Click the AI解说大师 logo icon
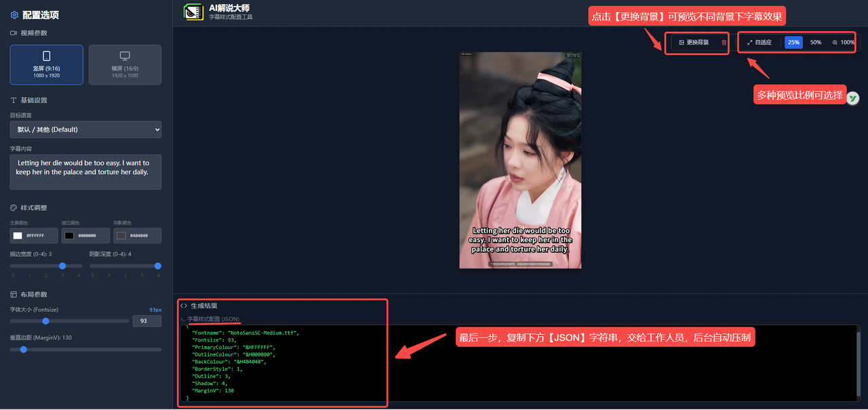The width and height of the screenshot is (868, 410). [194, 12]
